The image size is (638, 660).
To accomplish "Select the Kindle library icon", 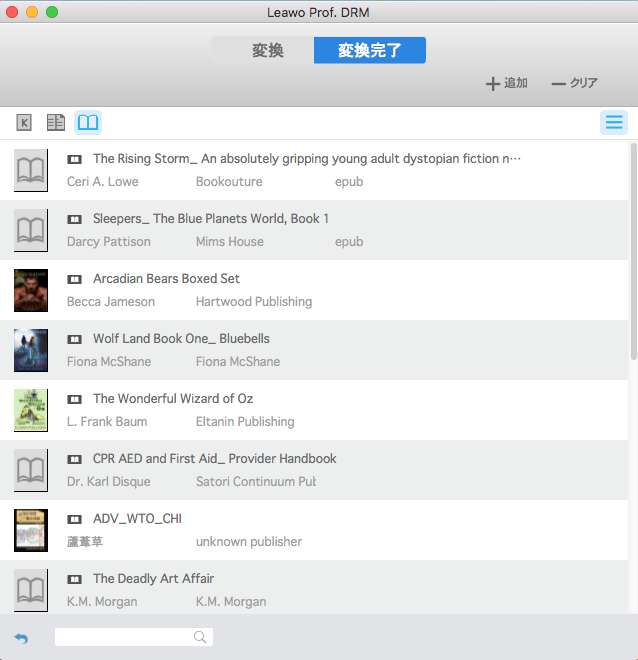I will click(24, 122).
